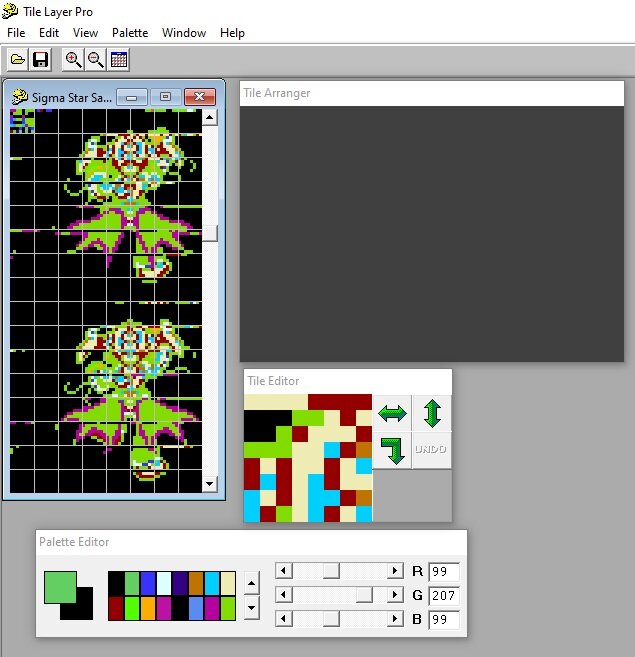Click the Tile Layer Pro app icon in title bar
Screen dimensions: 635x657
pyautogui.click(x=10, y=11)
